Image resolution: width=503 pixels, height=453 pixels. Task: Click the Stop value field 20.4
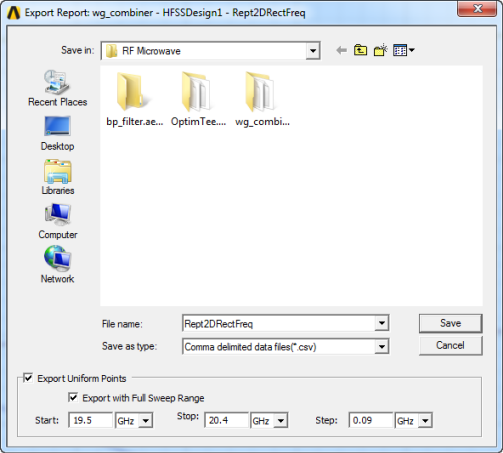click(x=226, y=420)
